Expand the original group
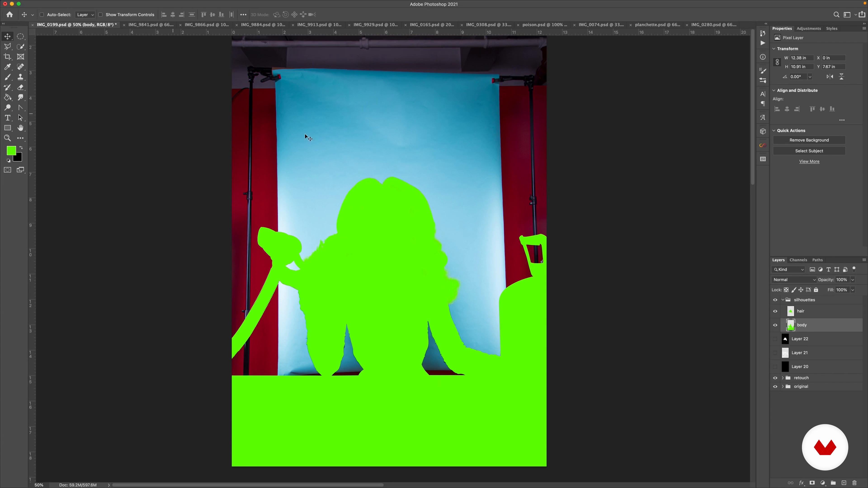The image size is (868, 488). (783, 387)
